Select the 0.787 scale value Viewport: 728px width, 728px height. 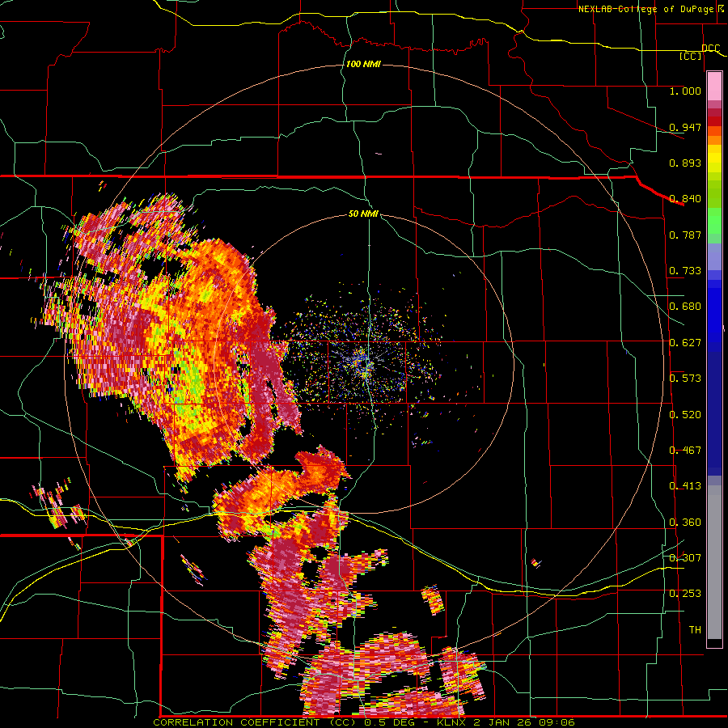click(x=685, y=235)
